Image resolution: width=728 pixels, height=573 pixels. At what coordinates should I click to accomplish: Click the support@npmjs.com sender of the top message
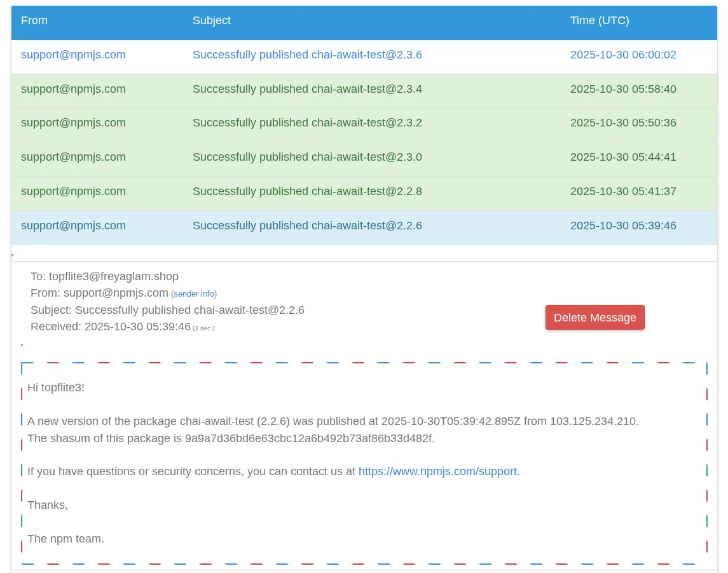coord(73,55)
